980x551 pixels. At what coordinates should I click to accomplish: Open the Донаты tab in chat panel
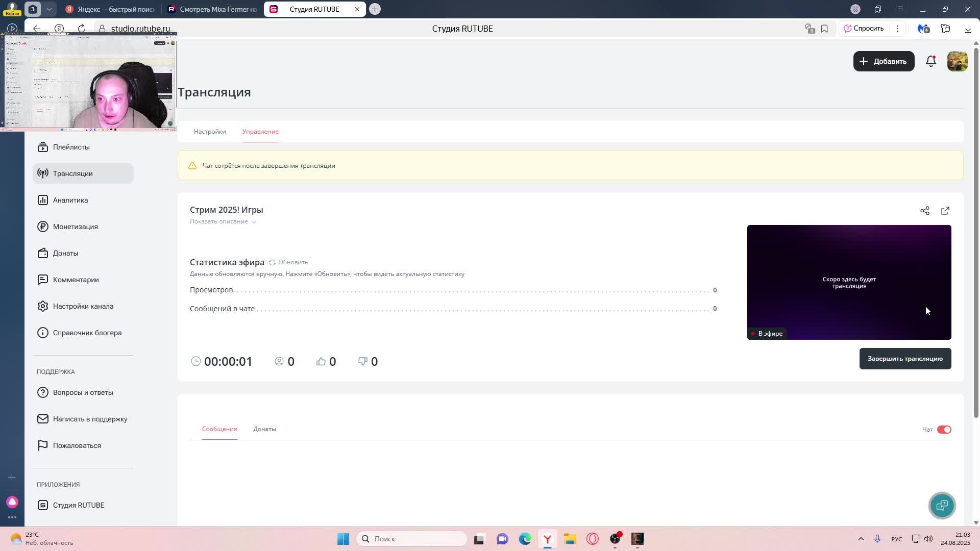(264, 429)
